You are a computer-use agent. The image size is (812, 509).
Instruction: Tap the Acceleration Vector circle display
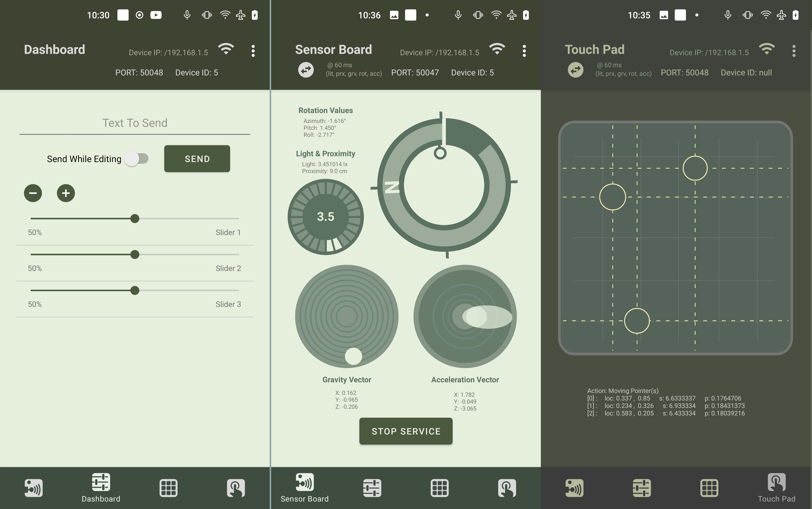click(x=465, y=316)
